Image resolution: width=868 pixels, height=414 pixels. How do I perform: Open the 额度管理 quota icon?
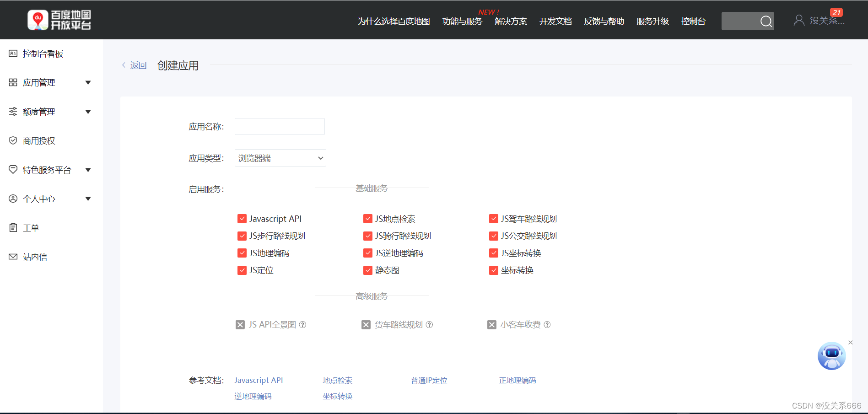click(13, 111)
